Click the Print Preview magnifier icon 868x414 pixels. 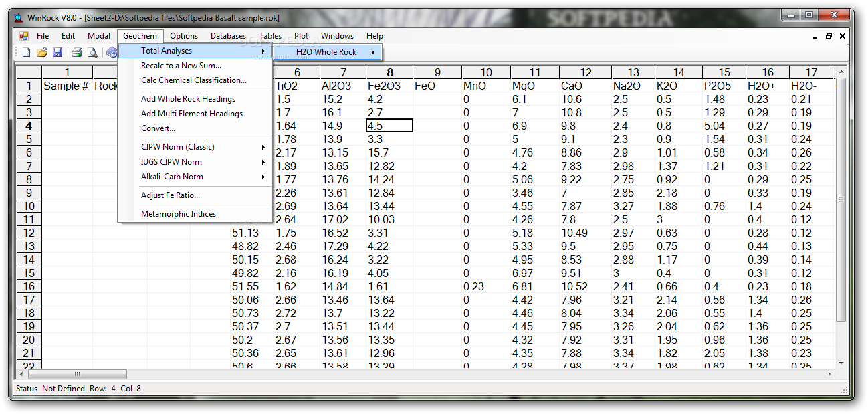click(x=92, y=52)
